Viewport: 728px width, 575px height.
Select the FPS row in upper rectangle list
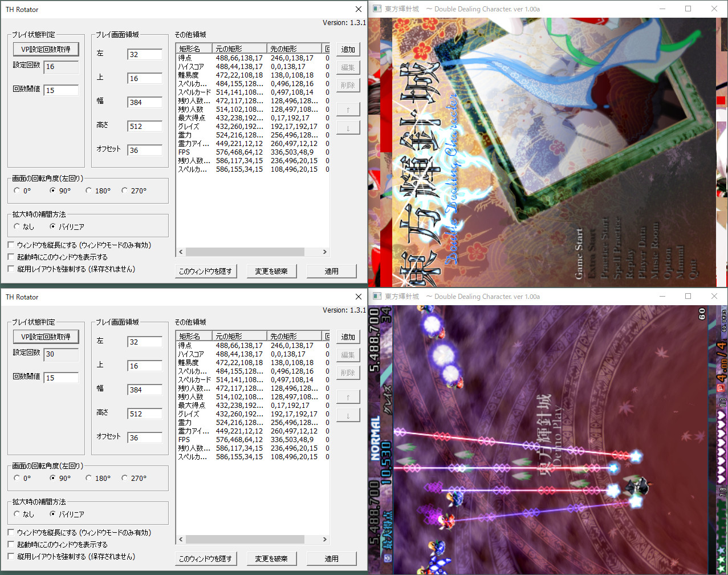pos(184,152)
